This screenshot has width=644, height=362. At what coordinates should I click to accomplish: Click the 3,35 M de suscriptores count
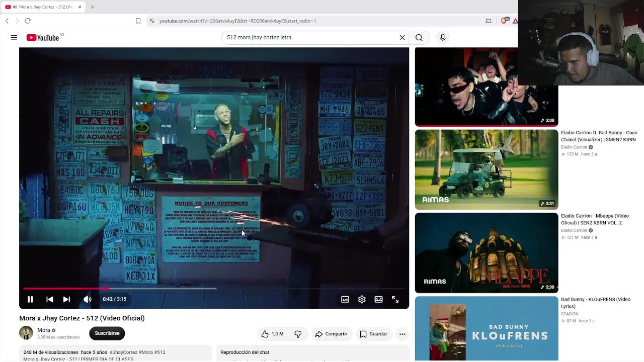pos(58,337)
